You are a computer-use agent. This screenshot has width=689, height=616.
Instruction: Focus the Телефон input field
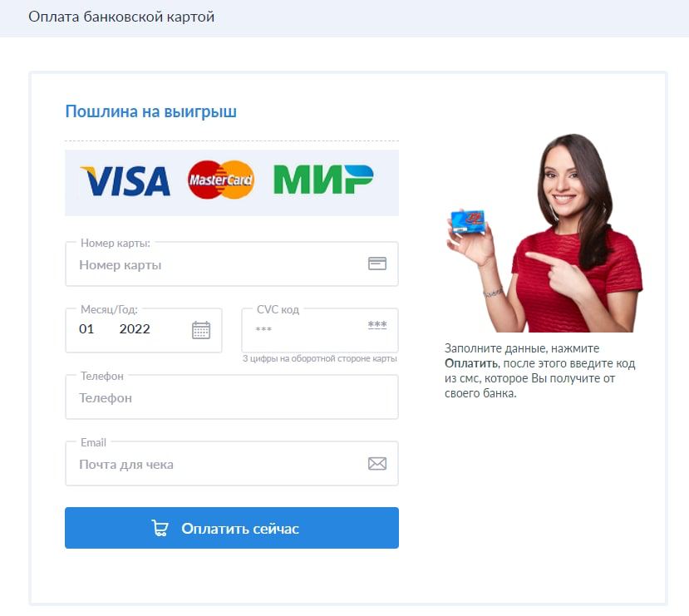point(232,397)
